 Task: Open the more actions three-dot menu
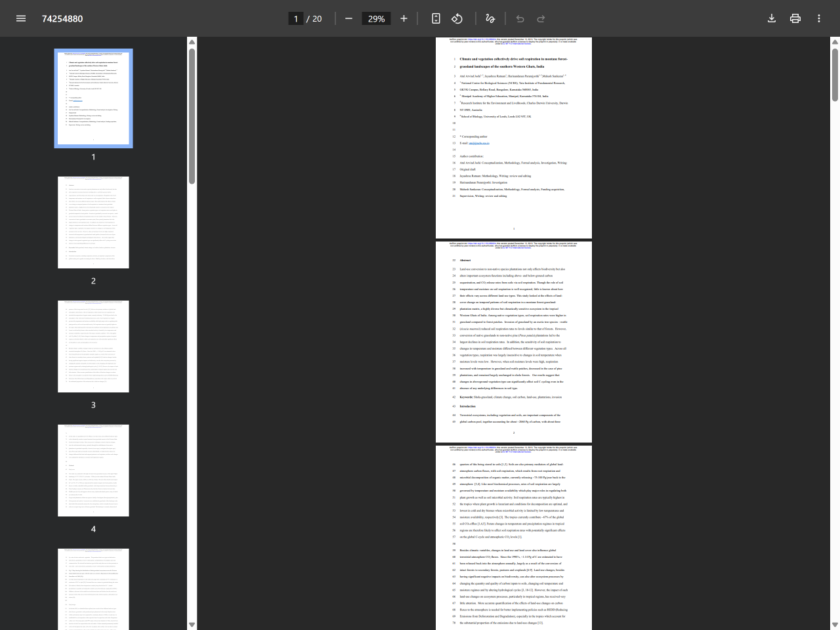pyautogui.click(x=819, y=18)
